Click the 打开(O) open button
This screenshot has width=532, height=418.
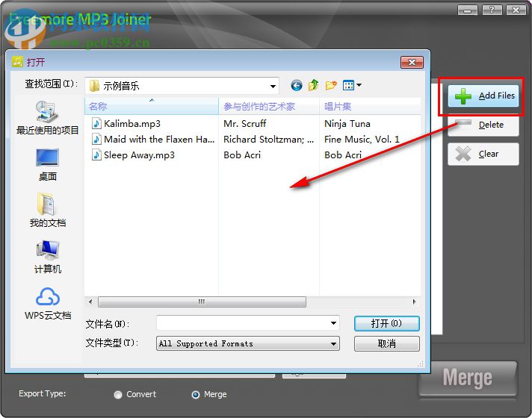pos(387,323)
